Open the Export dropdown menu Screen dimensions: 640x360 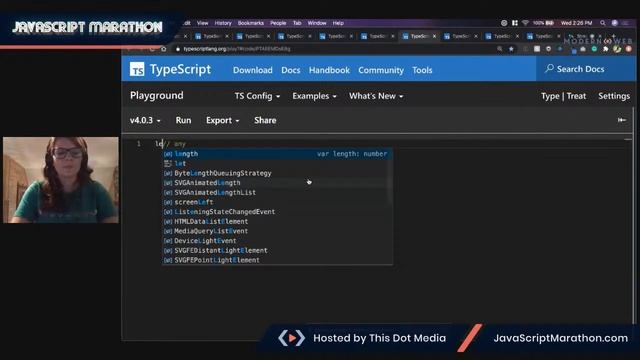222,120
